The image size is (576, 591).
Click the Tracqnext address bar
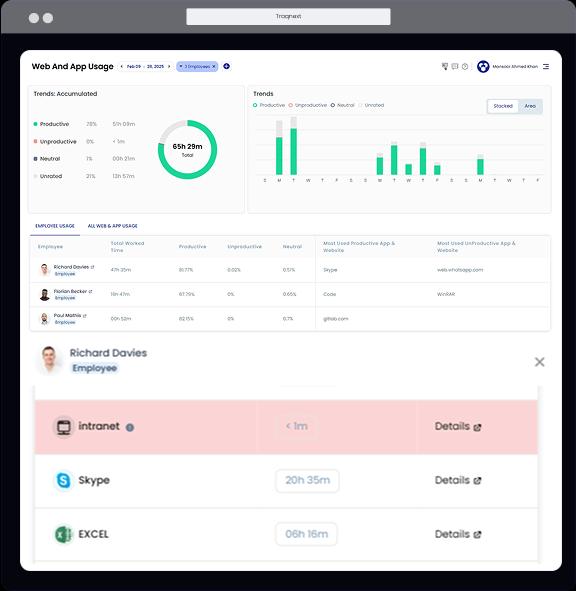pos(288,17)
